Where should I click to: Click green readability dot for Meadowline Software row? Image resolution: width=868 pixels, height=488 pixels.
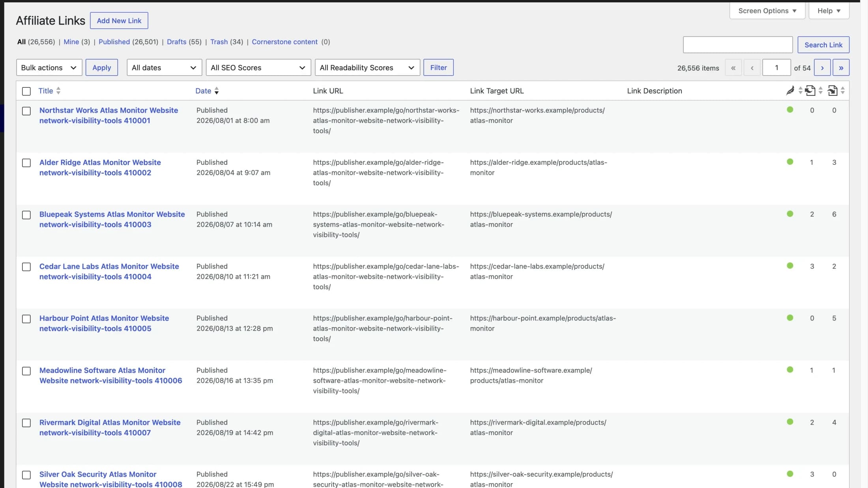click(790, 370)
